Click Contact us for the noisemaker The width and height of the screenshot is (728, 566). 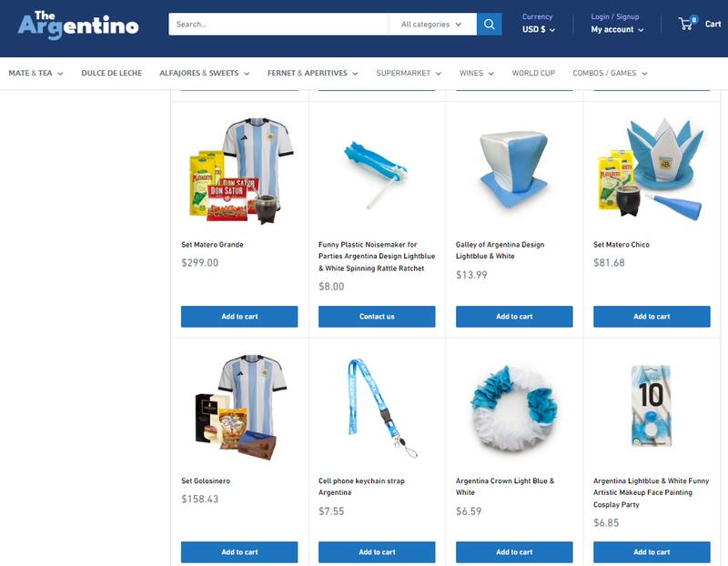coord(377,316)
